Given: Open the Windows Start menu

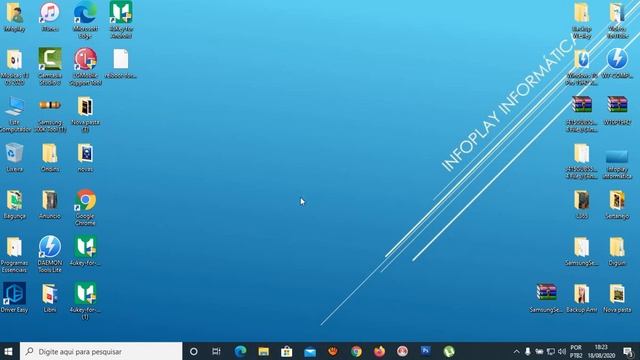Looking at the screenshot, I should click(x=9, y=351).
